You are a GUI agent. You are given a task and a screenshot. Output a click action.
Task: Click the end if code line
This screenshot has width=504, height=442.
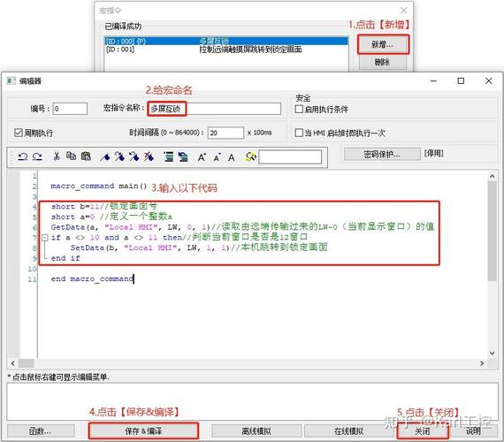coord(65,258)
